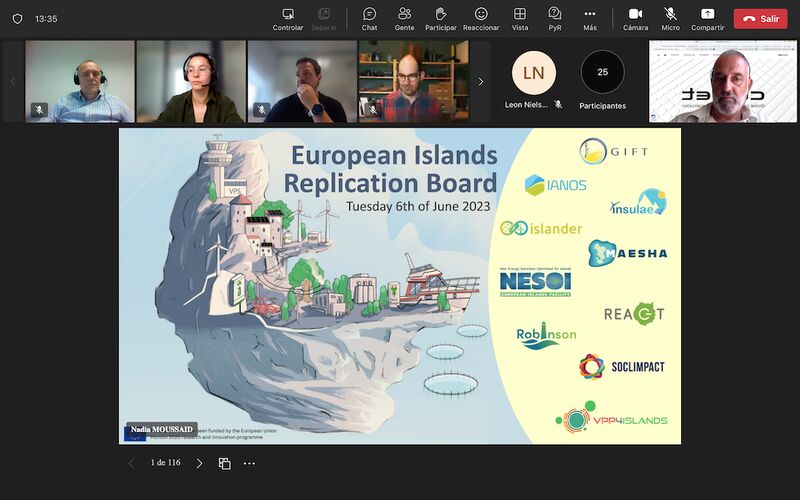The image size is (800, 500).
Task: Click the muted mic icon beside Leon Niels
Action: [559, 104]
